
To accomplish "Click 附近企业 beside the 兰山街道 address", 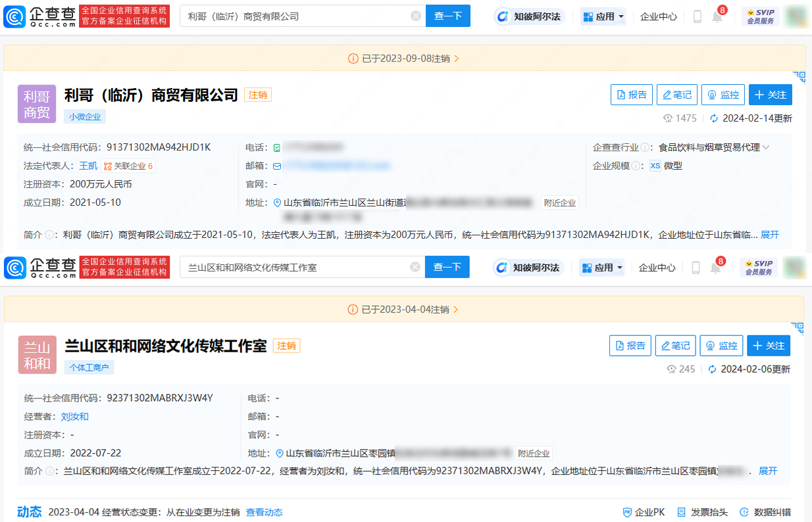I will 559,203.
